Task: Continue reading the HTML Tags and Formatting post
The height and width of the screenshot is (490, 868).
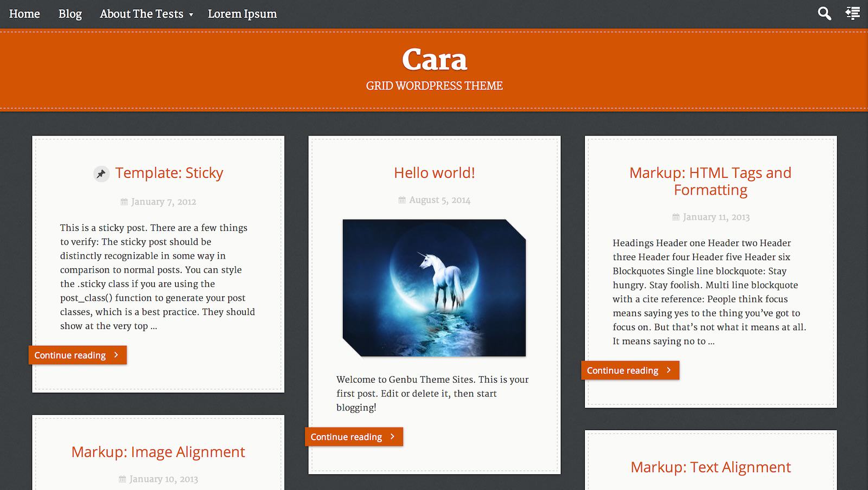Action: 629,370
